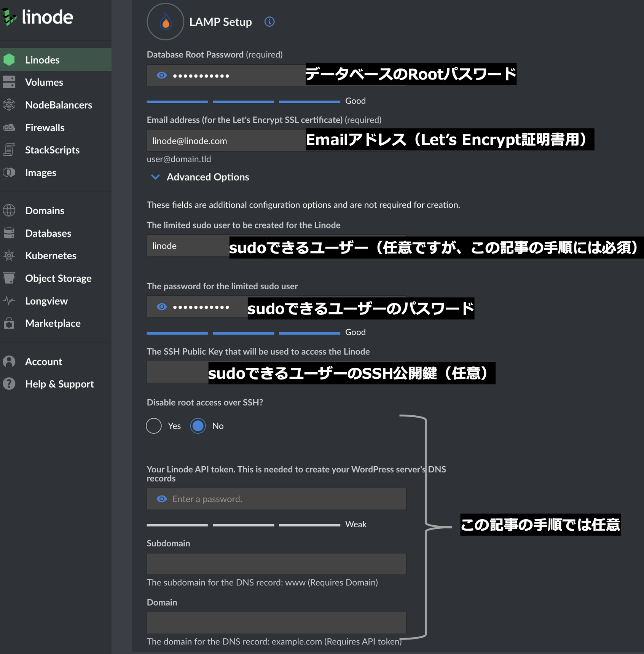The width and height of the screenshot is (644, 654).
Task: Collapse the Advanced Options section
Action: coord(200,177)
